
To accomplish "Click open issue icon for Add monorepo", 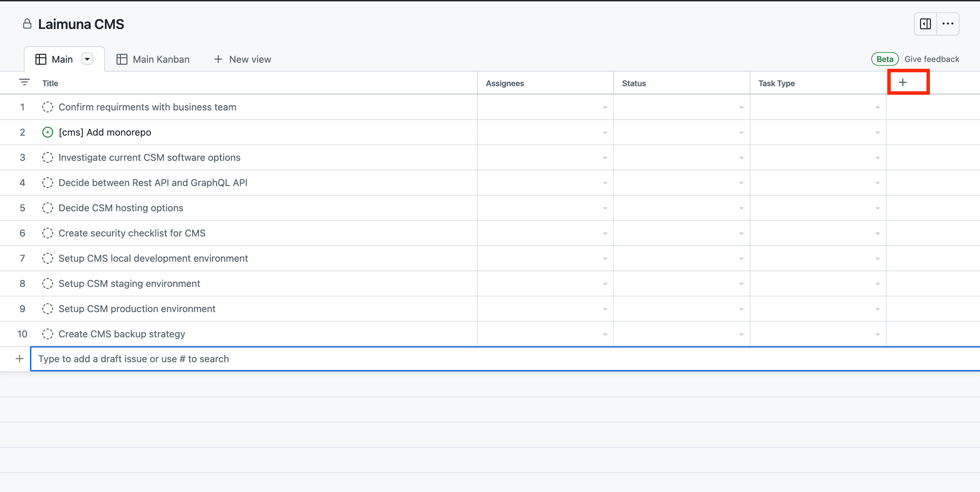I will 47,132.
